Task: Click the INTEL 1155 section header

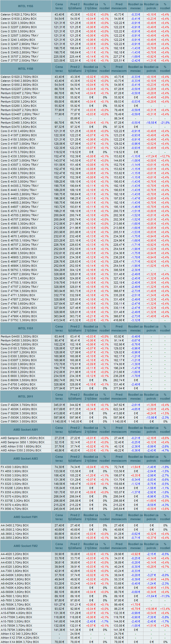Action: coord(25,6)
